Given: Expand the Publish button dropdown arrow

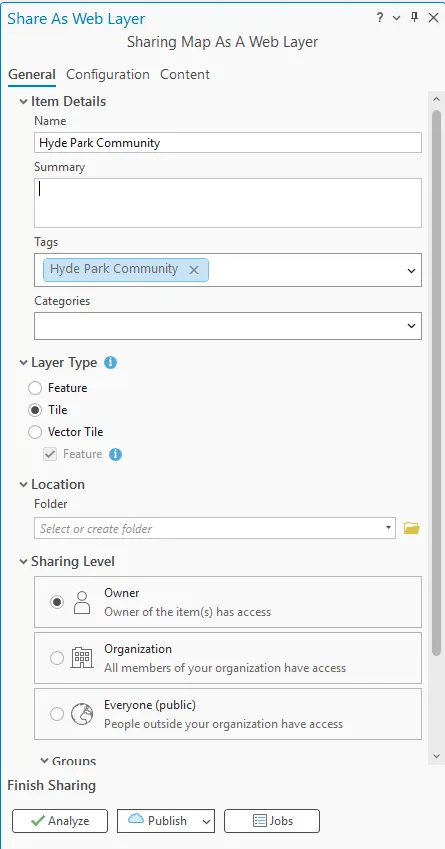Looking at the screenshot, I should (x=206, y=821).
